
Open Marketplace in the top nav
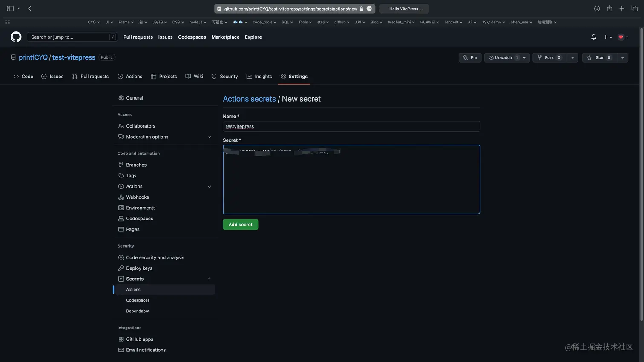(225, 37)
